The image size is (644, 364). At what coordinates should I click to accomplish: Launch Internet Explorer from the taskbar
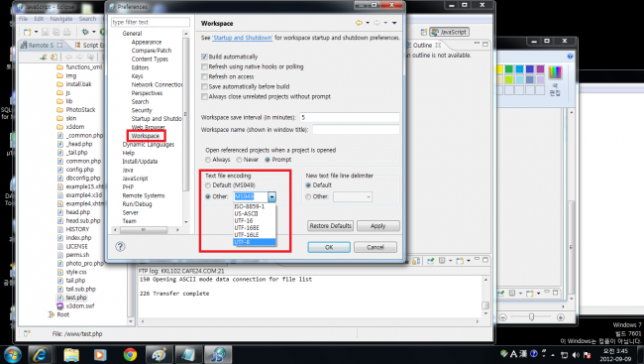40,354
